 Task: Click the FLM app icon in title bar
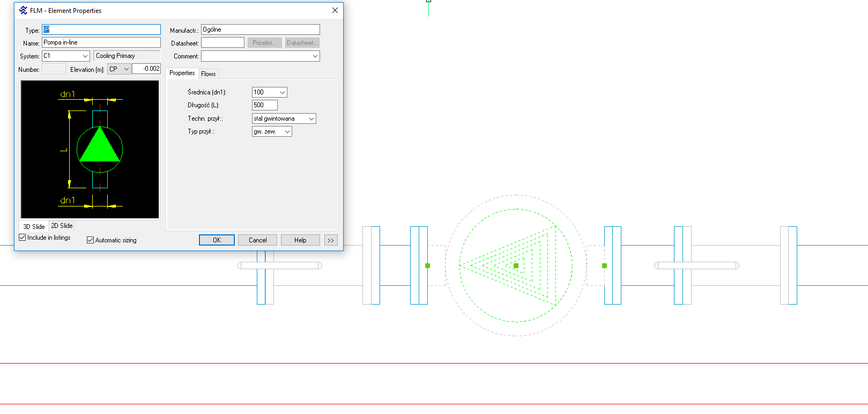[23, 10]
